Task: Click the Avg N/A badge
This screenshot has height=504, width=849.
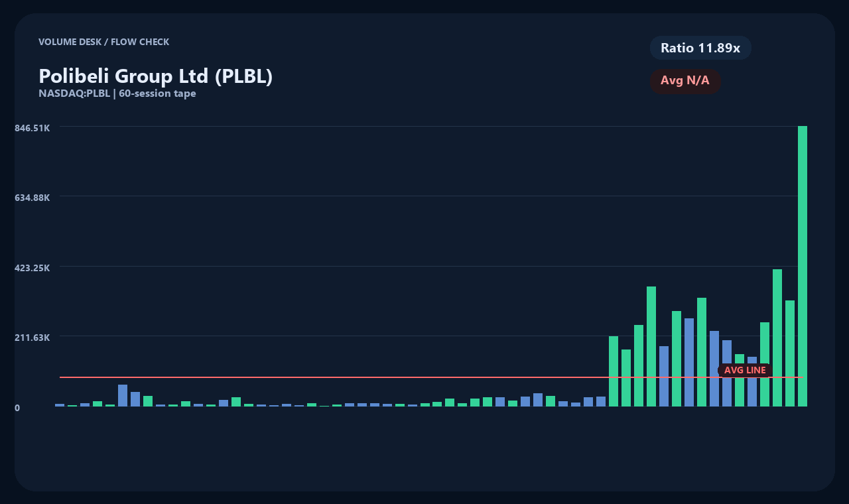Action: coord(685,81)
